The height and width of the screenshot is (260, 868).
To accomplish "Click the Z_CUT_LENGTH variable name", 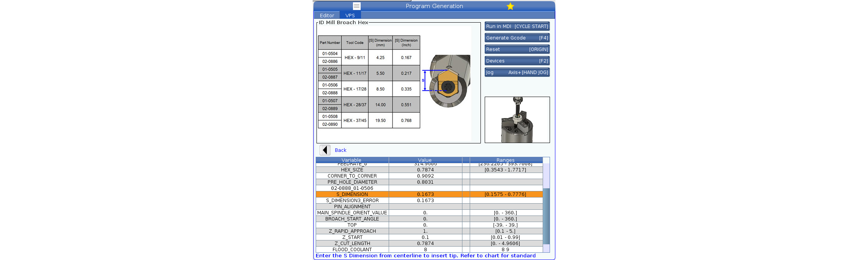I will click(x=352, y=243).
